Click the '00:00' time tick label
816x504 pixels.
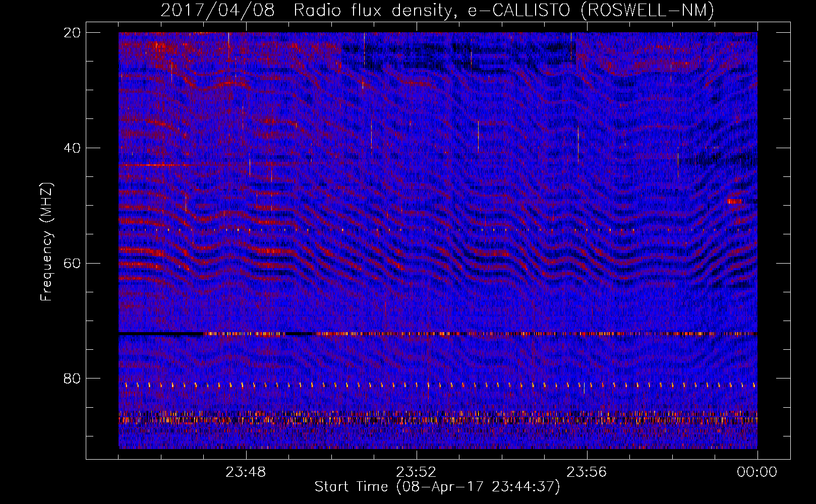757,472
